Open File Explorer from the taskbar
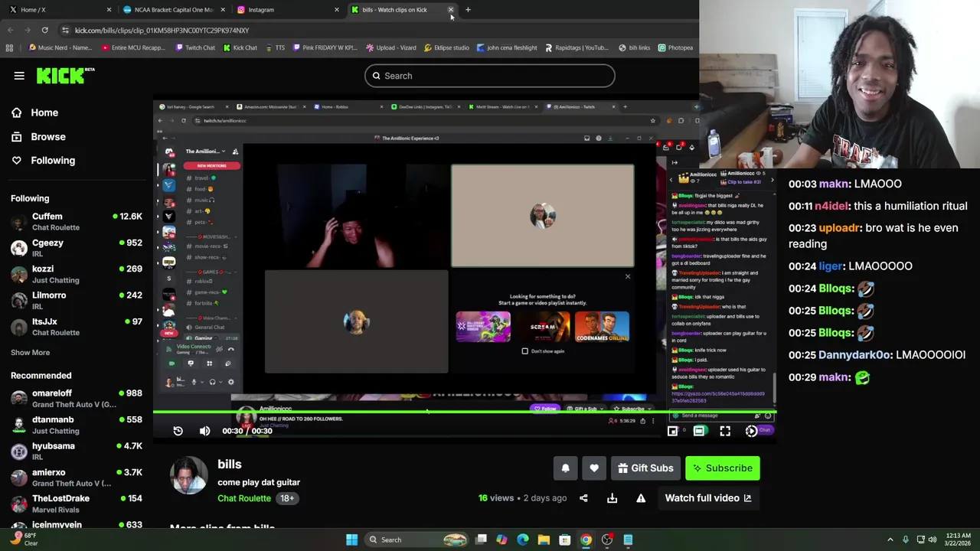 tap(544, 540)
